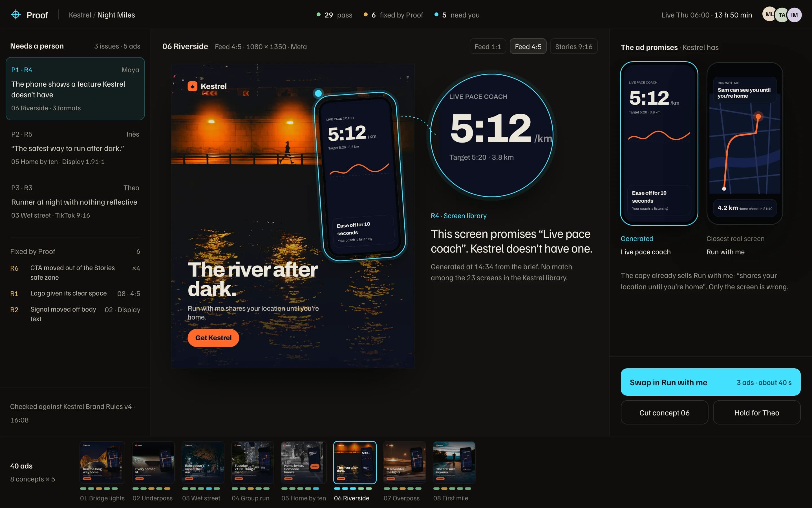
Task: Select the Feed 4:5 format tab
Action: [528, 46]
